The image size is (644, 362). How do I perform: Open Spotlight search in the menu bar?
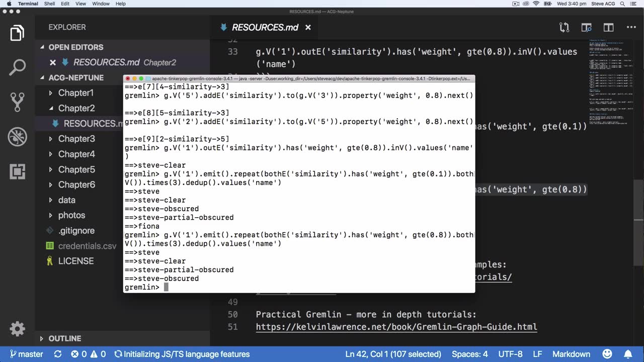click(x=622, y=4)
